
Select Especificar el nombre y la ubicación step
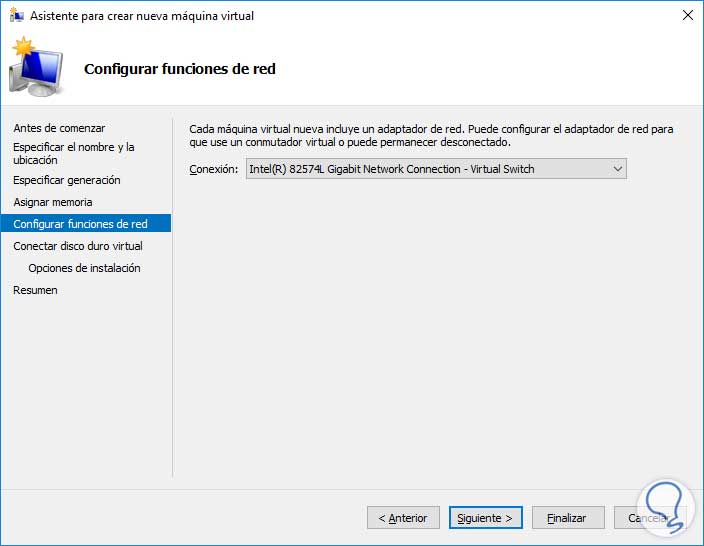(73, 153)
